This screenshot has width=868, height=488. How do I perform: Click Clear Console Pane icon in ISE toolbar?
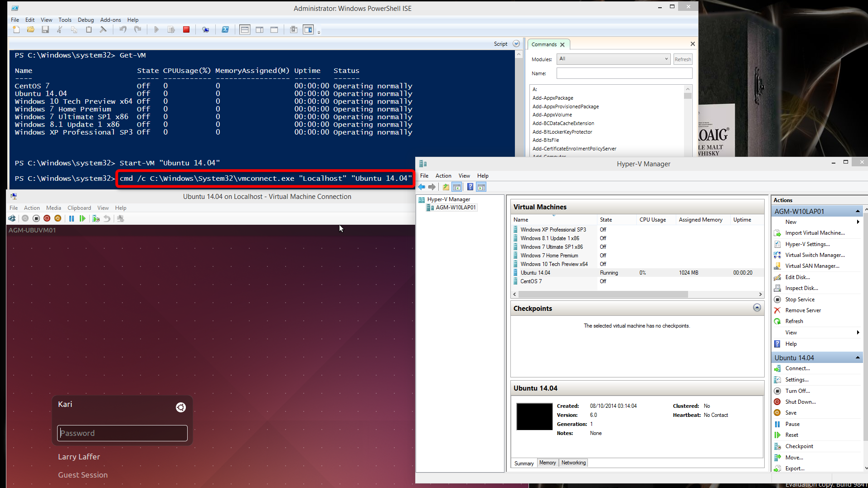pyautogui.click(x=103, y=30)
